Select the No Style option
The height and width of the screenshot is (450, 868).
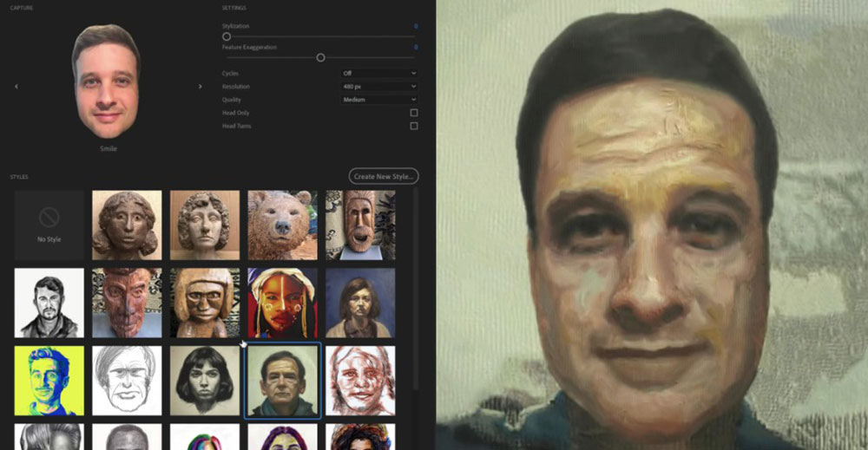(x=49, y=225)
